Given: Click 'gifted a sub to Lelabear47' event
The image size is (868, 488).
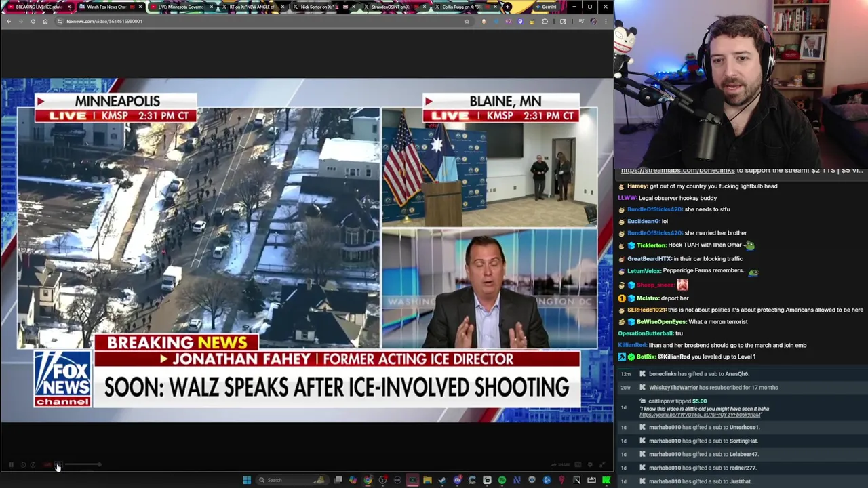Looking at the screenshot, I should coord(703,455).
